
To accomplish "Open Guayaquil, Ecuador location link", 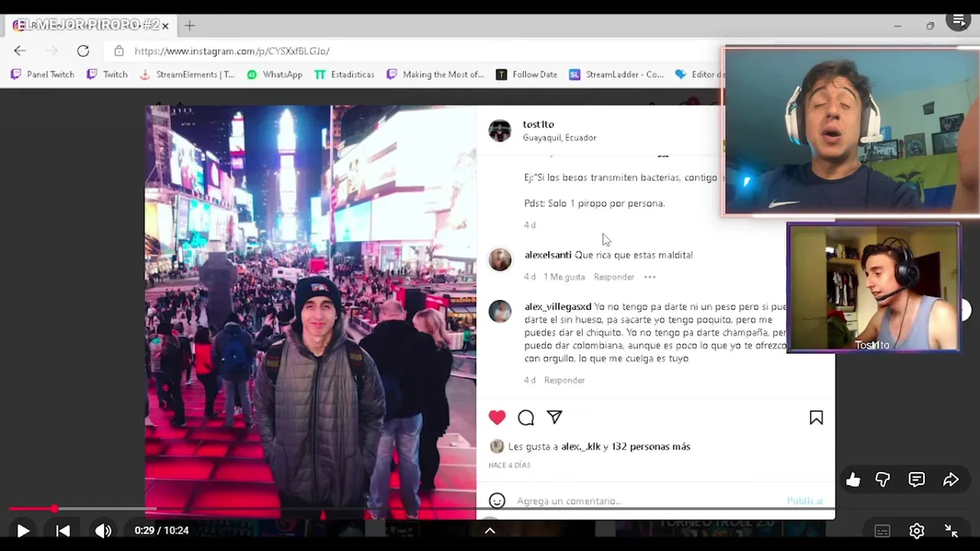I will pos(560,138).
